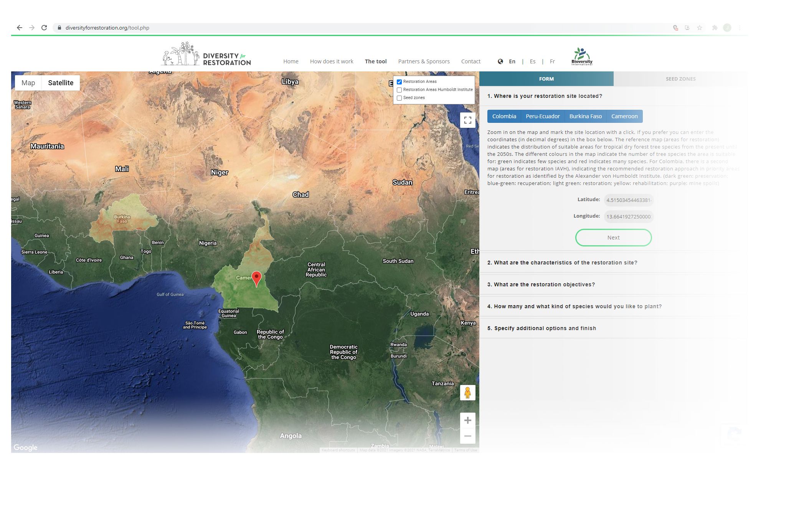This screenshot has width=799, height=532.
Task: Click the browser back arrow
Action: point(20,28)
